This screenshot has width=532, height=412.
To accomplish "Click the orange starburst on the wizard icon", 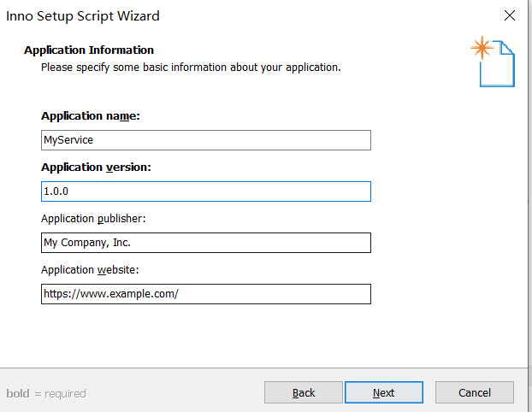I will tap(482, 49).
